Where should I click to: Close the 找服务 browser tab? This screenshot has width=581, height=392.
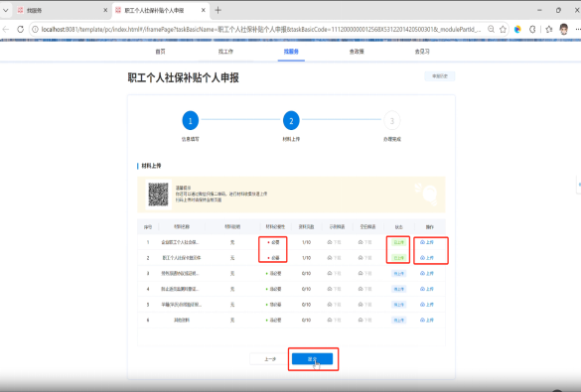pyautogui.click(x=105, y=10)
